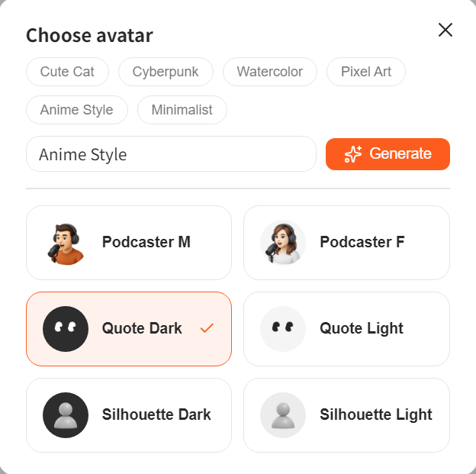Select the Cute Cat style chip
The image size is (476, 474).
67,72
